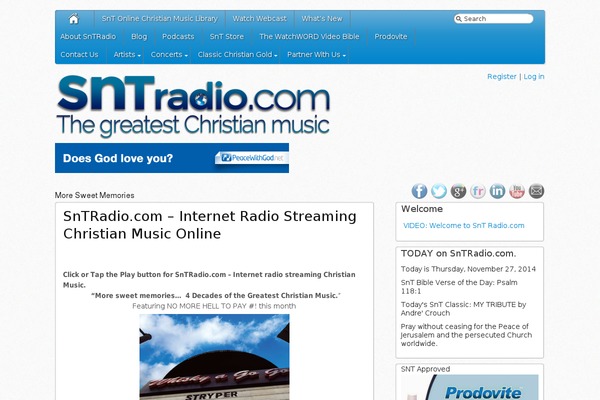Click 'Pray without ceasing for the Peace' text
This screenshot has height=400, width=600.
pos(466,335)
